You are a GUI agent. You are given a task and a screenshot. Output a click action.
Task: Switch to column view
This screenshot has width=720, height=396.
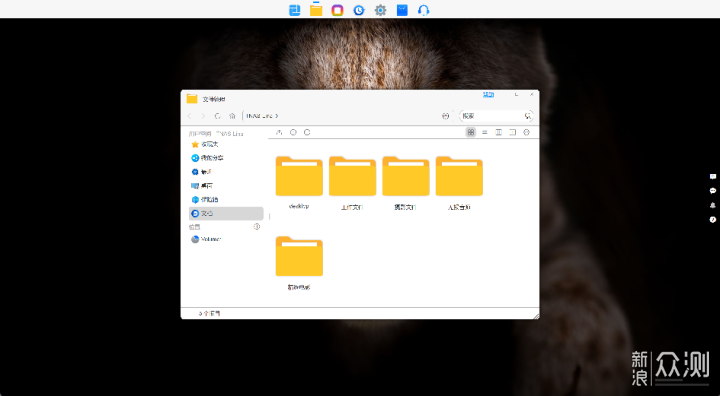coord(499,132)
